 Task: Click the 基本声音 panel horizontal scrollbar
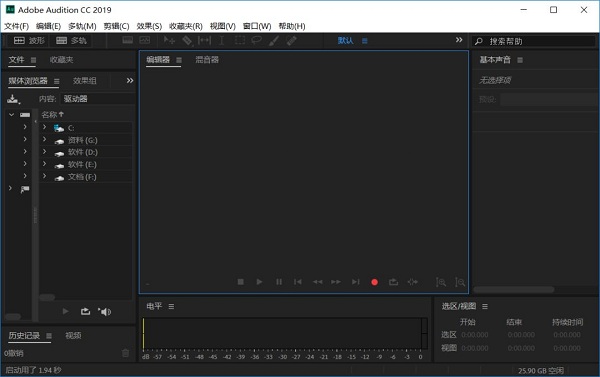(514, 290)
